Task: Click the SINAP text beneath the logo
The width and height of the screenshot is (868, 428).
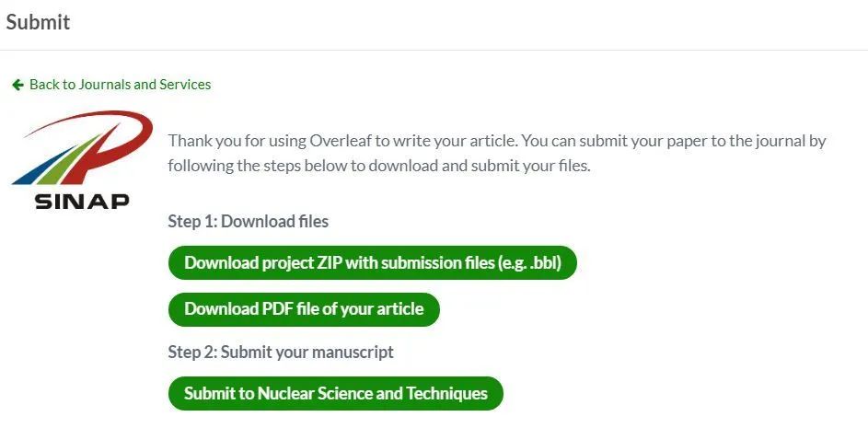Action: click(82, 201)
